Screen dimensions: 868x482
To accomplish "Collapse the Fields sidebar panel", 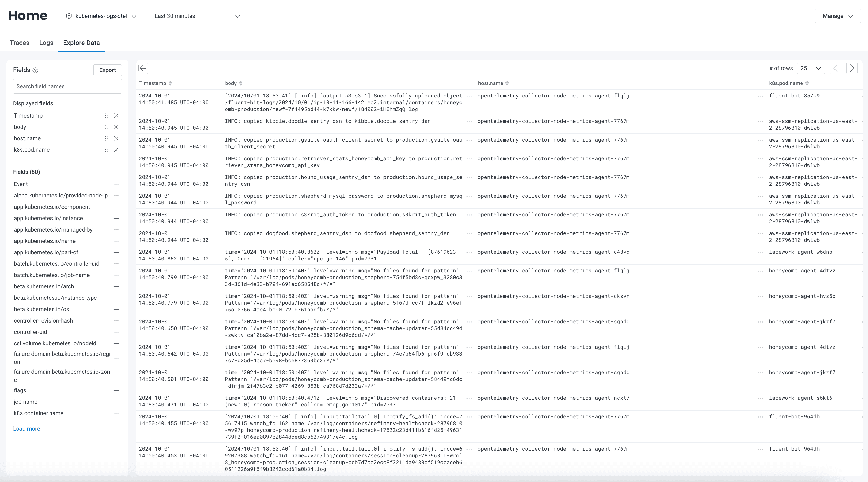I will click(x=142, y=69).
